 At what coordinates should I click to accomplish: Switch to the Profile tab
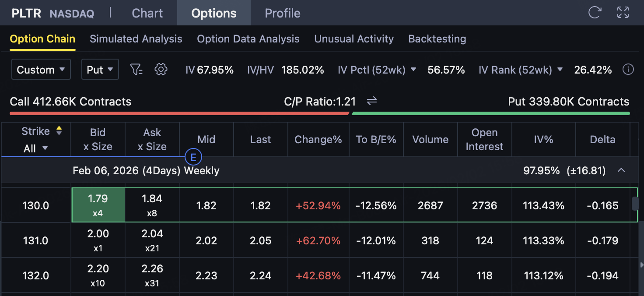click(283, 13)
